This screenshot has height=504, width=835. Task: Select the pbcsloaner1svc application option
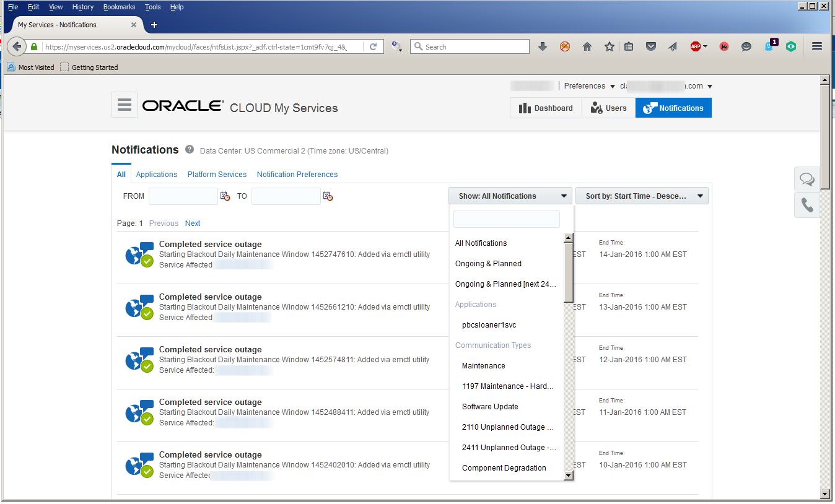(489, 325)
